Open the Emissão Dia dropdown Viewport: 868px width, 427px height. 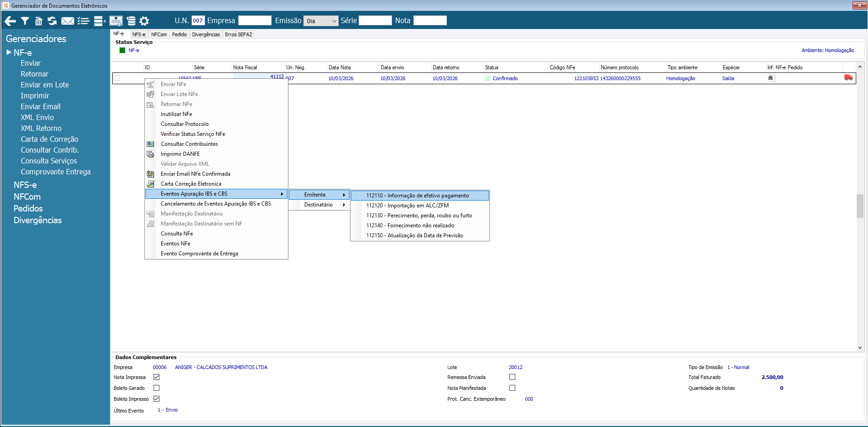click(321, 21)
